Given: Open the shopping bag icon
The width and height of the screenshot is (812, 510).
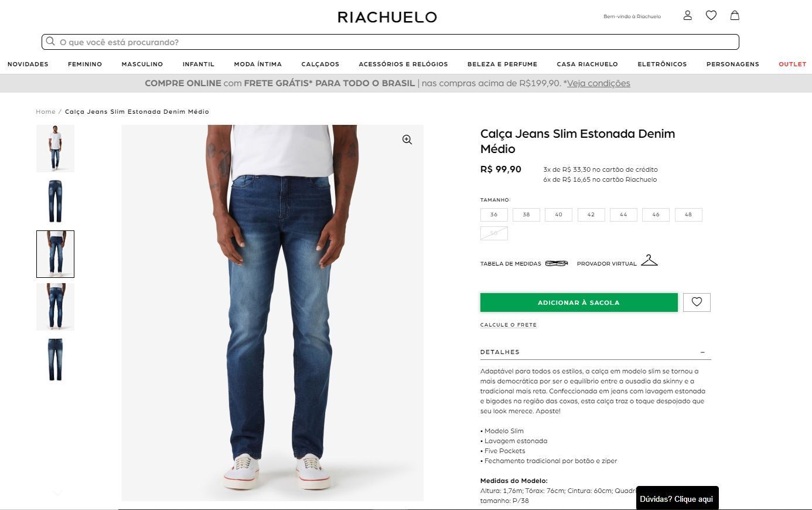Looking at the screenshot, I should 735,15.
